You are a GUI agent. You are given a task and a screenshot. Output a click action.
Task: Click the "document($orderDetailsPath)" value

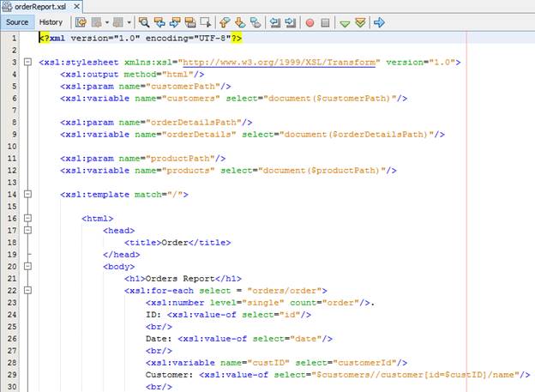(357, 135)
